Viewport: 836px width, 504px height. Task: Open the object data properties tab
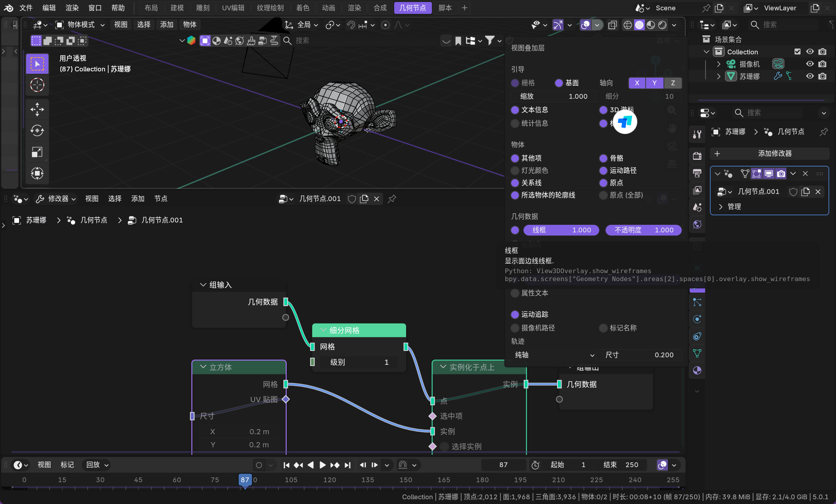coord(697,353)
